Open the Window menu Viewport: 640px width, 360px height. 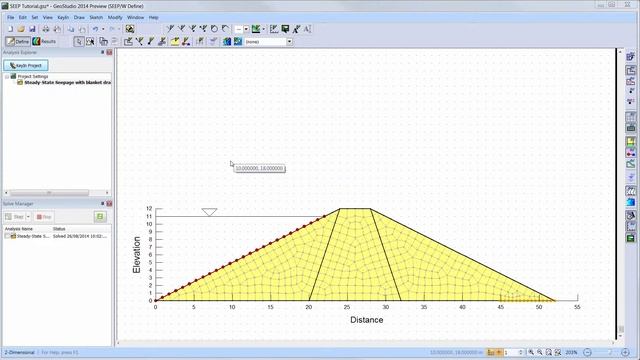point(136,18)
